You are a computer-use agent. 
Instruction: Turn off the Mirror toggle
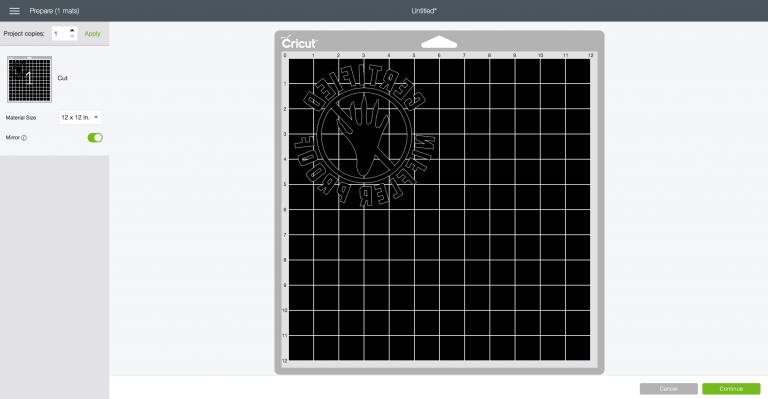click(95, 138)
